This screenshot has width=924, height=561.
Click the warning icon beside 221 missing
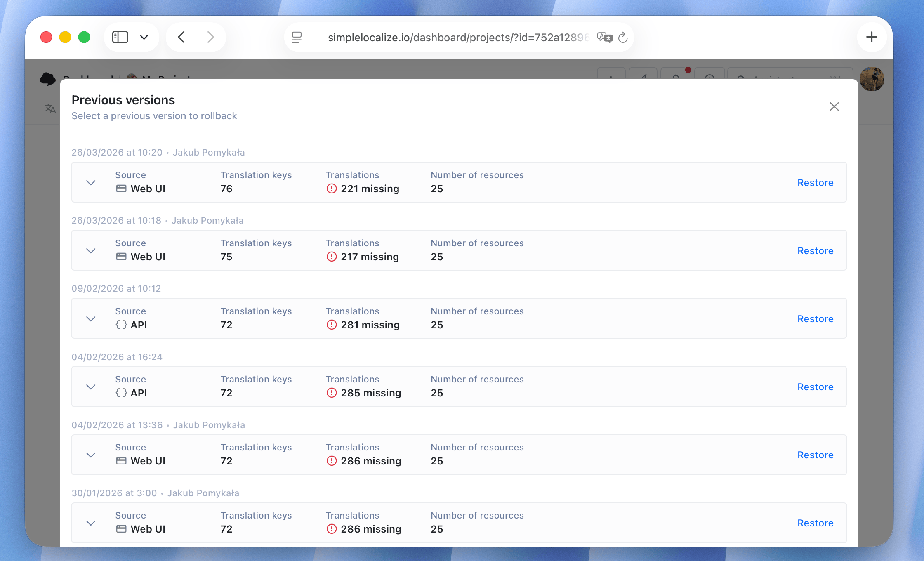331,189
